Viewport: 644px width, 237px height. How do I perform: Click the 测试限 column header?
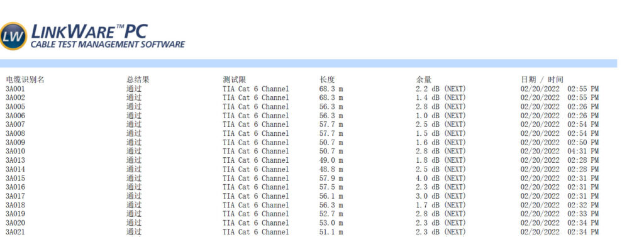(x=234, y=80)
